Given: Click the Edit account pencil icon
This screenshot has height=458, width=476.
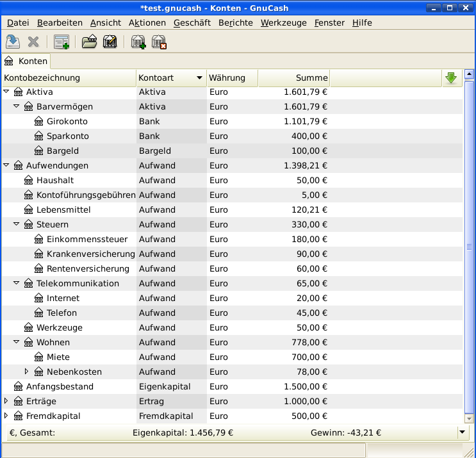Looking at the screenshot, I should coord(110,42).
